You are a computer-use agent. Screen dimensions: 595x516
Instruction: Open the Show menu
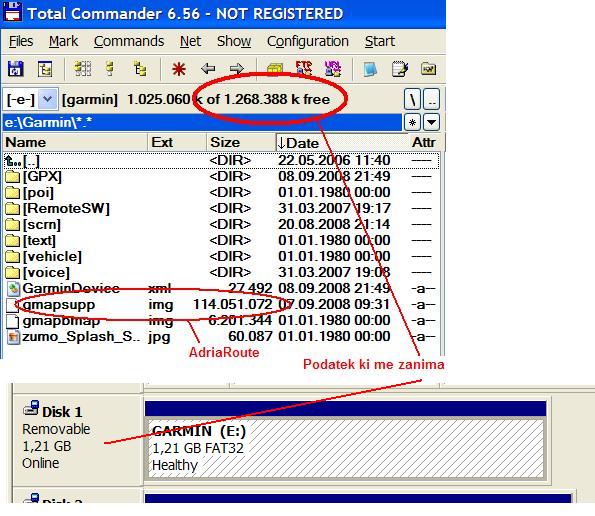[234, 41]
